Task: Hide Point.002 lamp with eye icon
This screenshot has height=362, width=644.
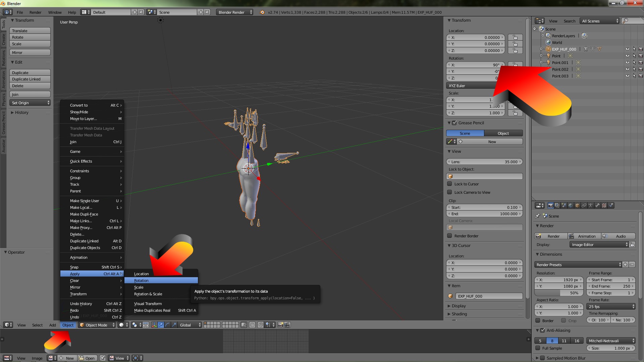Action: pos(627,69)
